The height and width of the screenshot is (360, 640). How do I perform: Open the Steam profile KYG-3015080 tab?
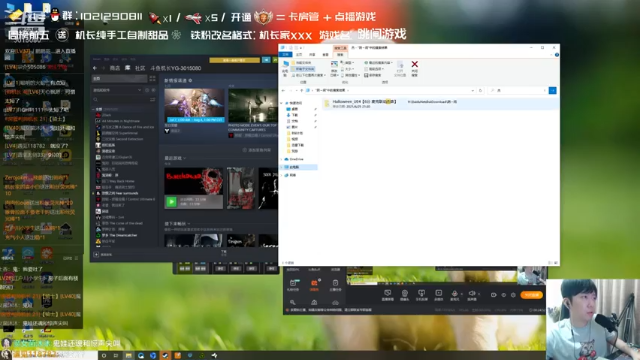click(176, 68)
